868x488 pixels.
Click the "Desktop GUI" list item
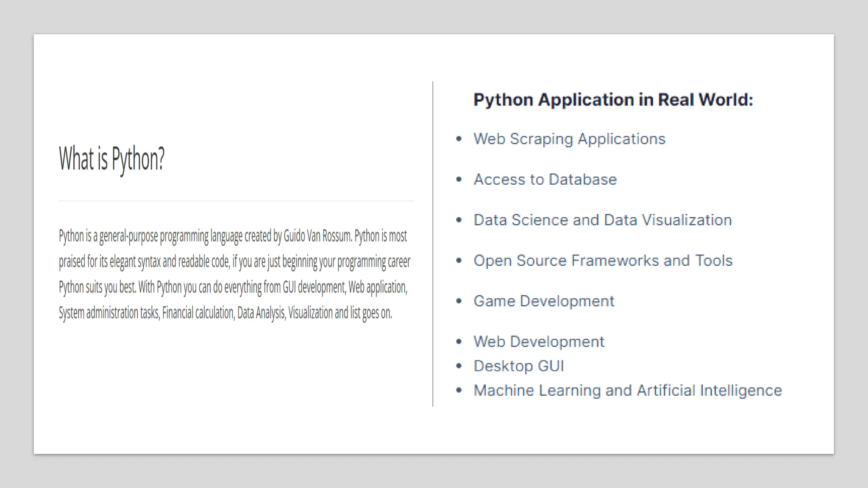[x=519, y=366]
